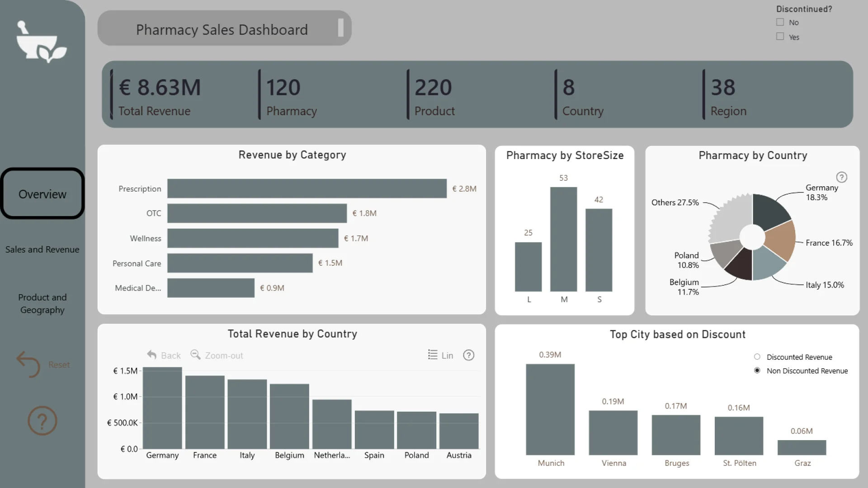Open help icon in Pharmacy by Country

pos(841,177)
